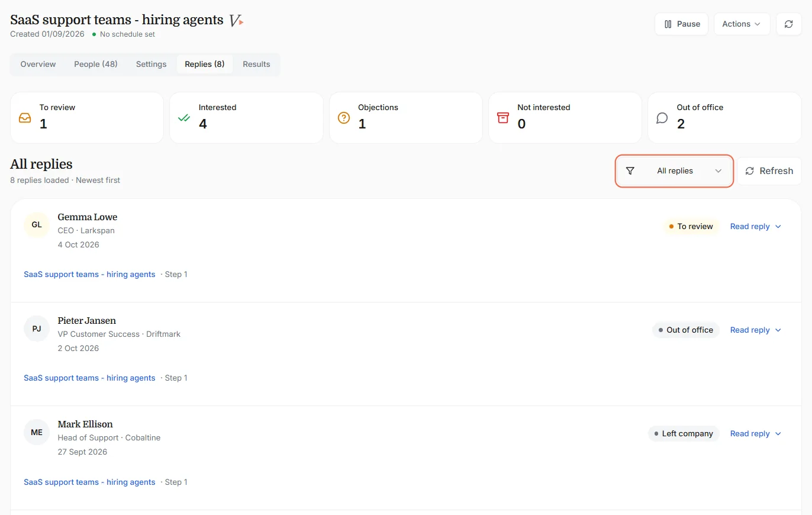This screenshot has height=515, width=812.
Task: Open the People (48) tab
Action: click(96, 65)
